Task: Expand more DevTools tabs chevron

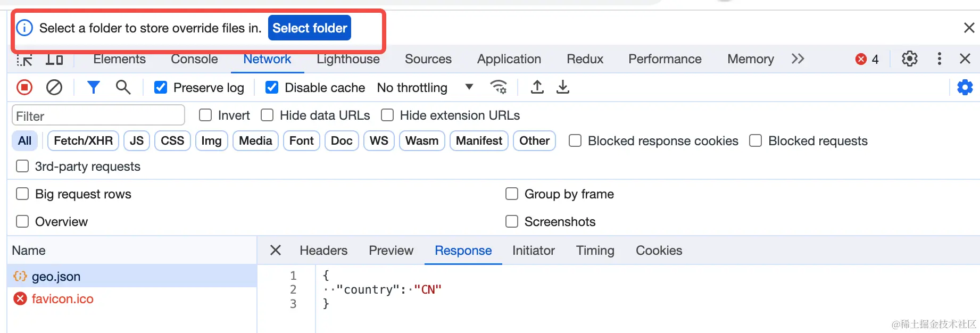Action: pos(798,59)
